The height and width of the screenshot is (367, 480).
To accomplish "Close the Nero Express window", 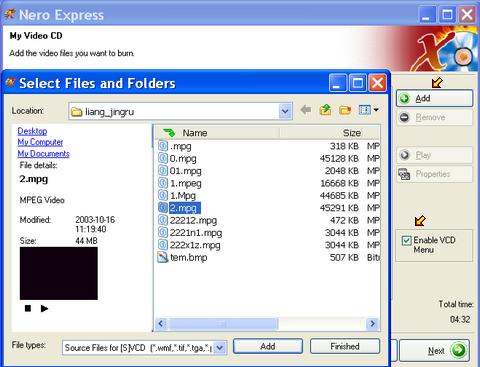I will pos(467,15).
